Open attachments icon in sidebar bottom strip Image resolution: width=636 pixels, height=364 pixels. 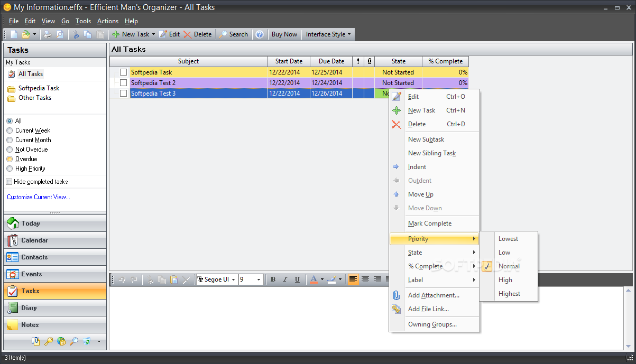[36, 341]
